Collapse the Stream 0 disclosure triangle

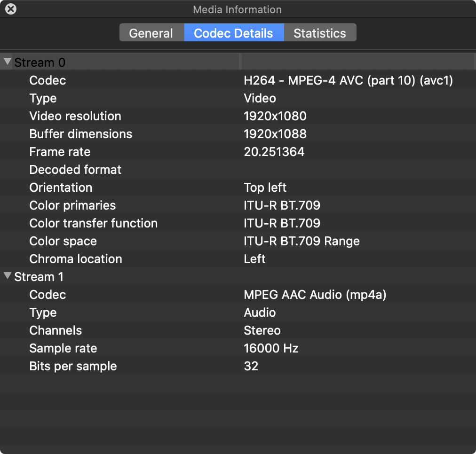click(8, 62)
